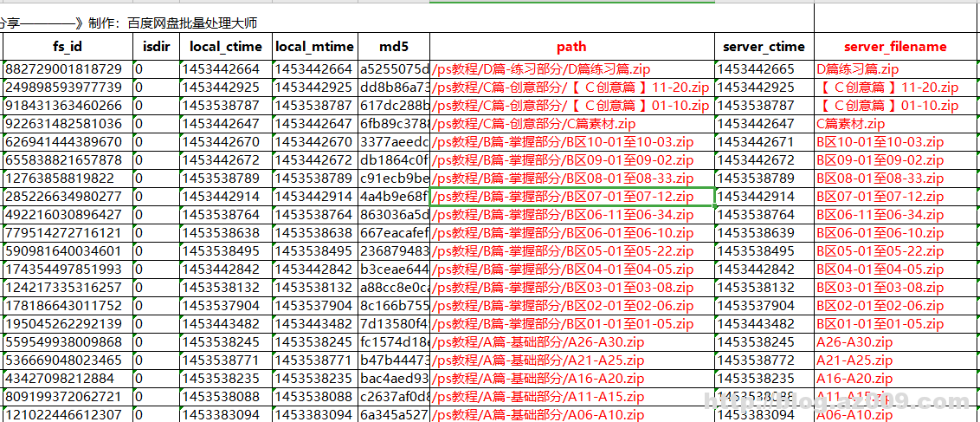Click the local_ctime column header
Viewport: 980px width, 422px height.
225,47
